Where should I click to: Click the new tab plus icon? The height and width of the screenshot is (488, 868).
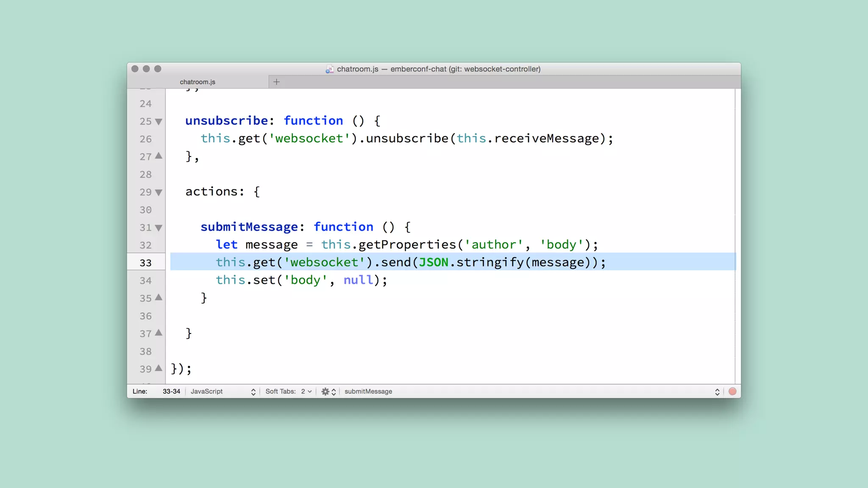coord(276,82)
